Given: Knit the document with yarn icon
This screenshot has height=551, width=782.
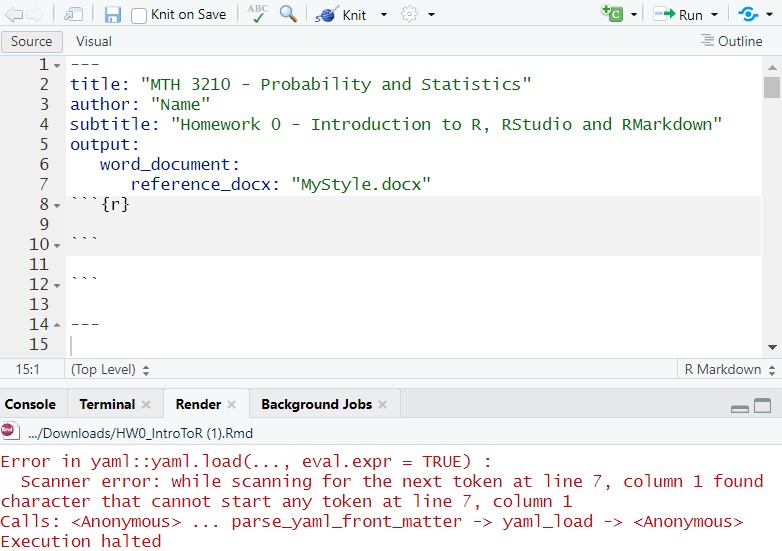Looking at the screenshot, I should [x=326, y=14].
